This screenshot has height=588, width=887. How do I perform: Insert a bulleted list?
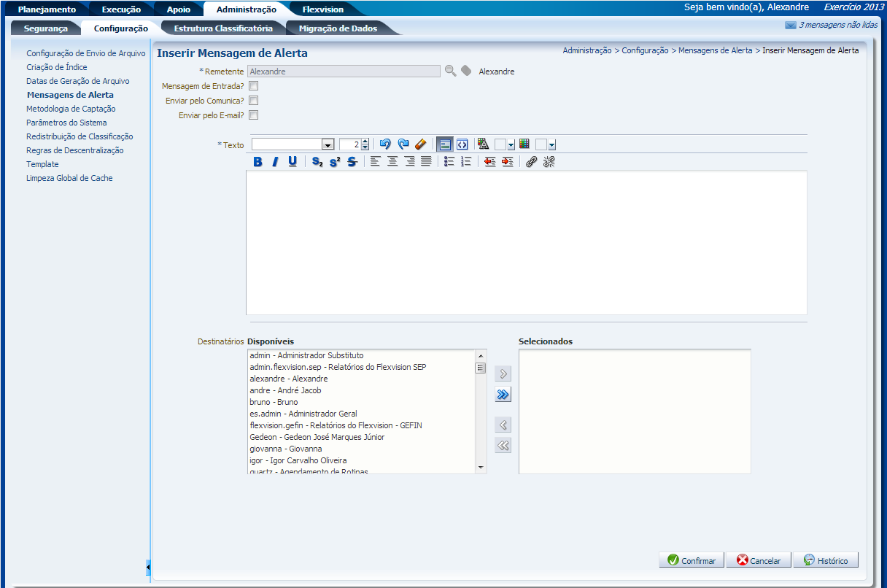coord(449,162)
